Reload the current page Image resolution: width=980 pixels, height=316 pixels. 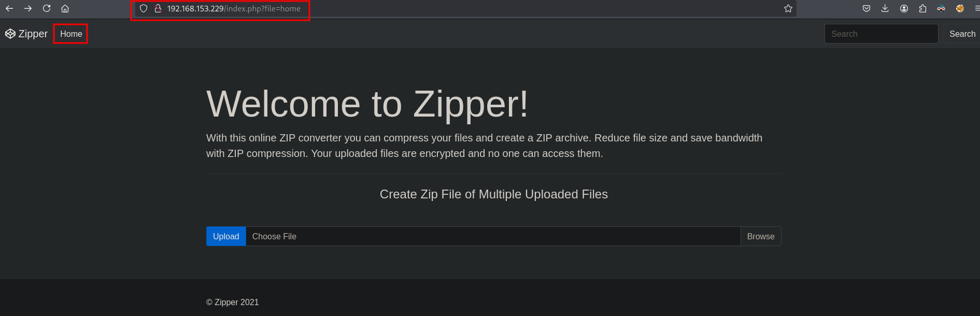[47, 8]
